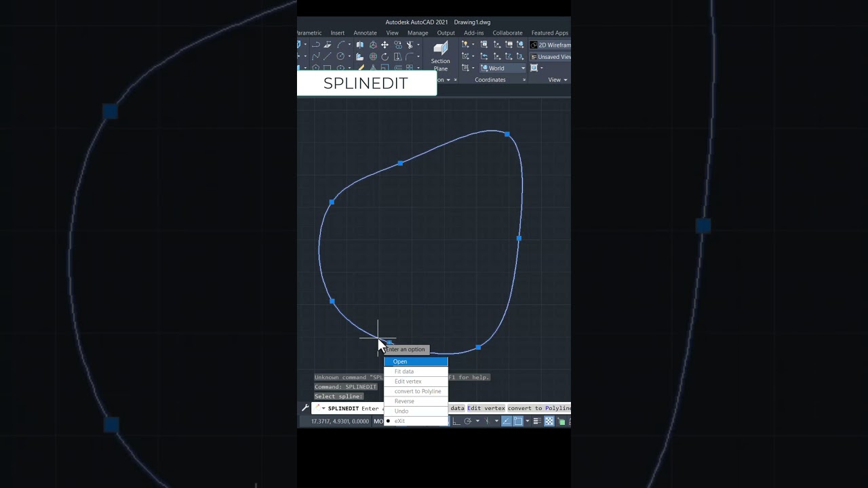Click the Stretch tool icon
The height and width of the screenshot is (488, 868).
tap(397, 56)
